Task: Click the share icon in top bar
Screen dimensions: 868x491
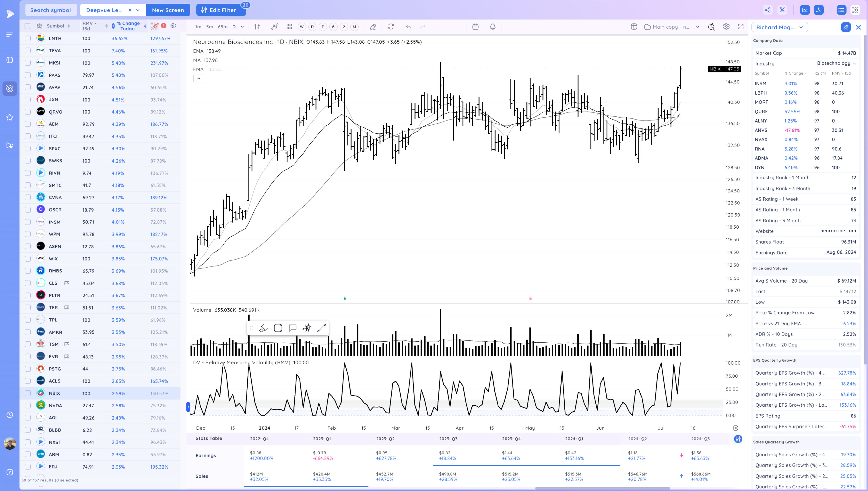Action: [768, 10]
